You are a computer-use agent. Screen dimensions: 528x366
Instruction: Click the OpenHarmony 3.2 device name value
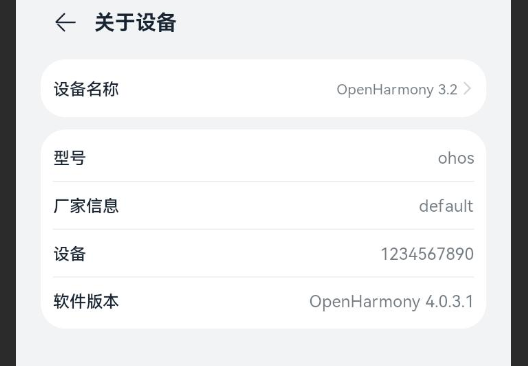point(397,90)
